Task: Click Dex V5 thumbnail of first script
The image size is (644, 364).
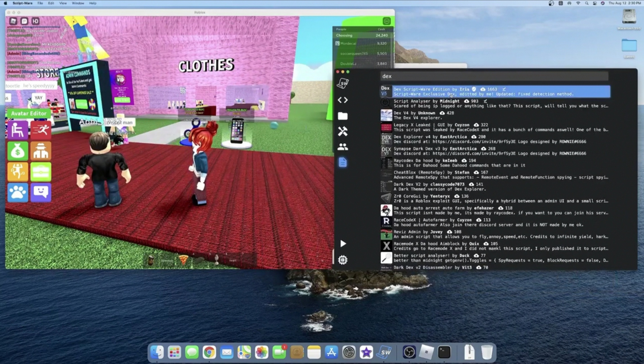Action: (386, 91)
